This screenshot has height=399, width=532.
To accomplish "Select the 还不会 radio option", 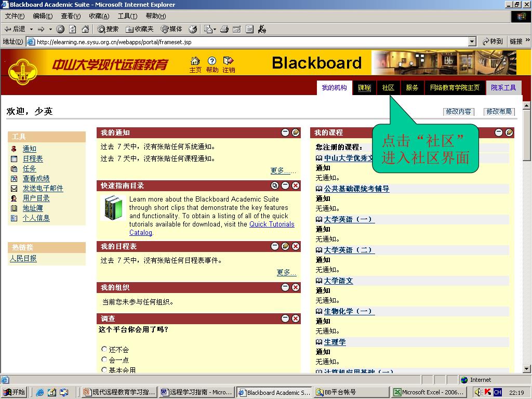I will pyautogui.click(x=104, y=349).
